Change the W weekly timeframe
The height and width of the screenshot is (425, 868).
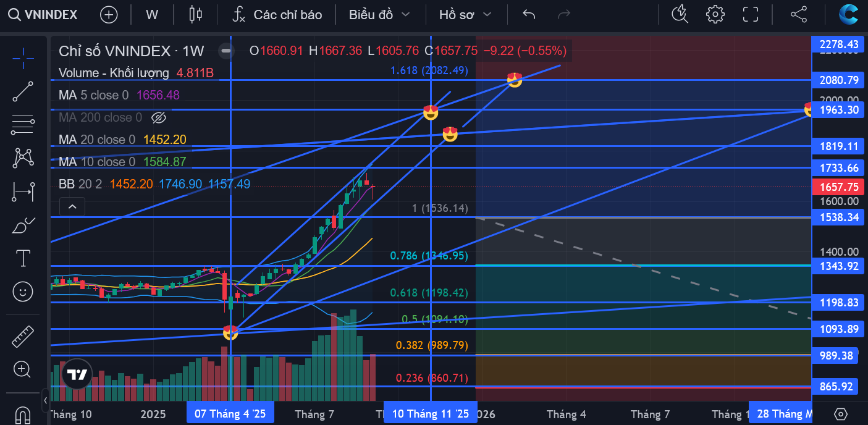(152, 15)
